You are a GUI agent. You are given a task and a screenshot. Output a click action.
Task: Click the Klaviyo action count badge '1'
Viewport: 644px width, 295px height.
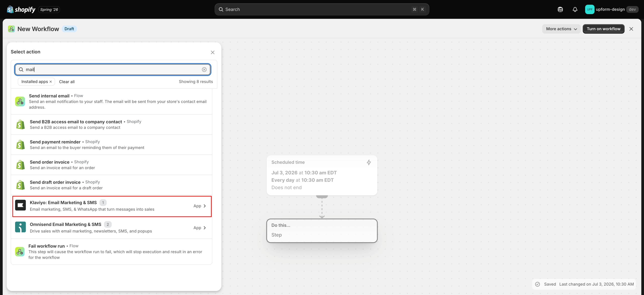(103, 203)
